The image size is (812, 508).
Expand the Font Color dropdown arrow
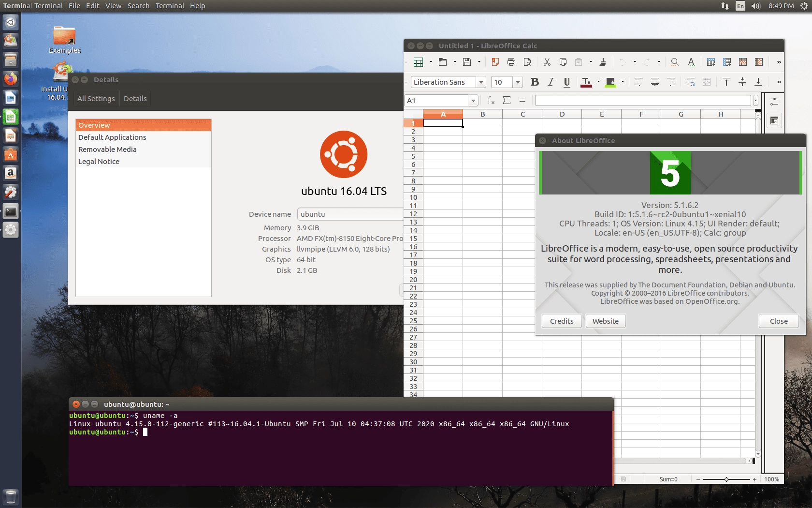coord(598,82)
